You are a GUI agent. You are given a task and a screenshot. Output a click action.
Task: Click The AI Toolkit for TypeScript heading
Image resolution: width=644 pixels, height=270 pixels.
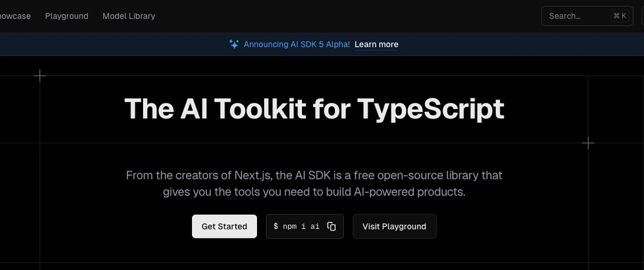314,109
